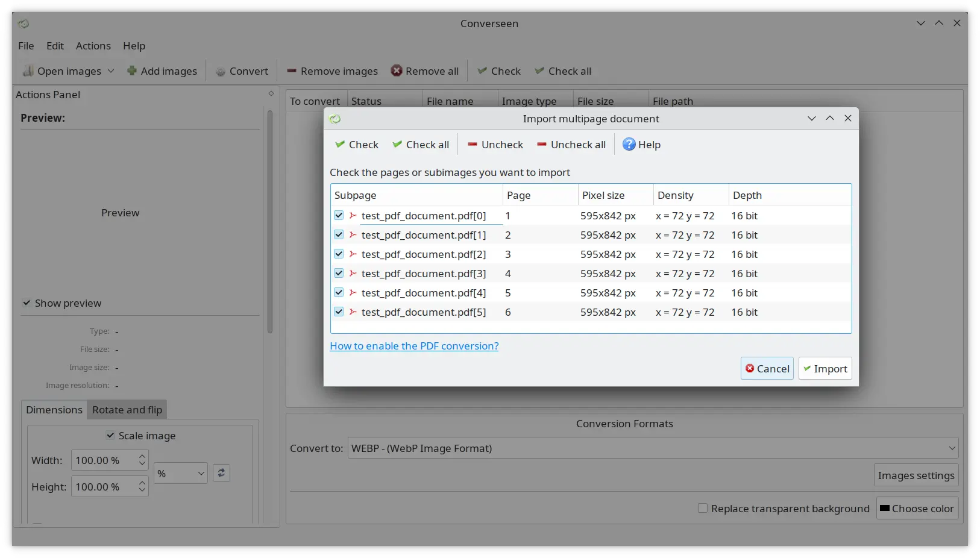Click the Convert gear icon in main toolbar
This screenshot has height=558, width=980.
(x=221, y=71)
